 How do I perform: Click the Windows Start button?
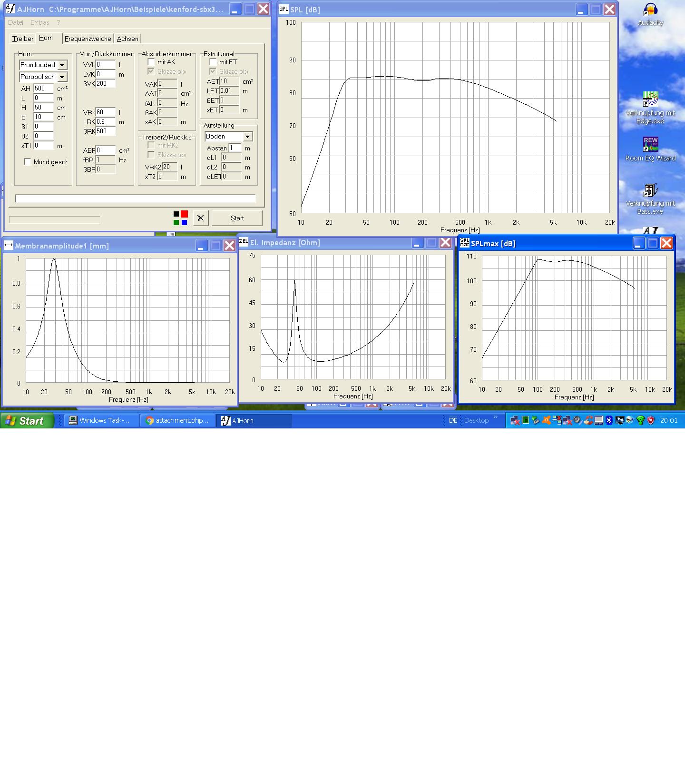click(26, 421)
